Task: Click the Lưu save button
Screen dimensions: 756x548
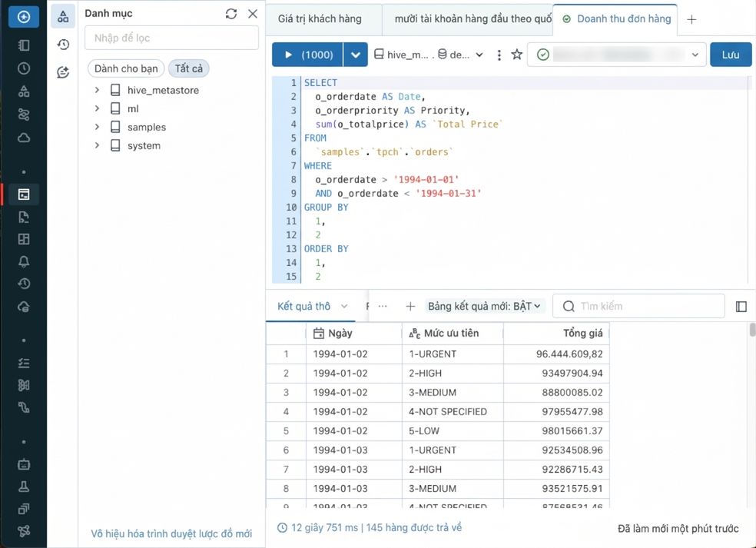Action: [x=731, y=55]
